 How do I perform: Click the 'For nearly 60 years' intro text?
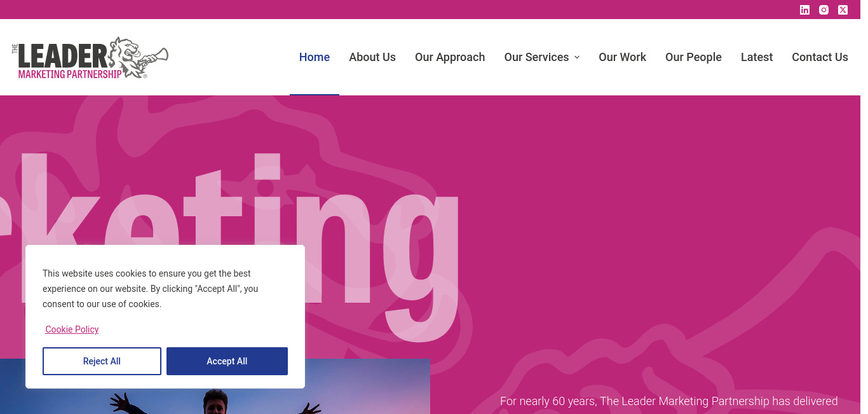[668, 401]
